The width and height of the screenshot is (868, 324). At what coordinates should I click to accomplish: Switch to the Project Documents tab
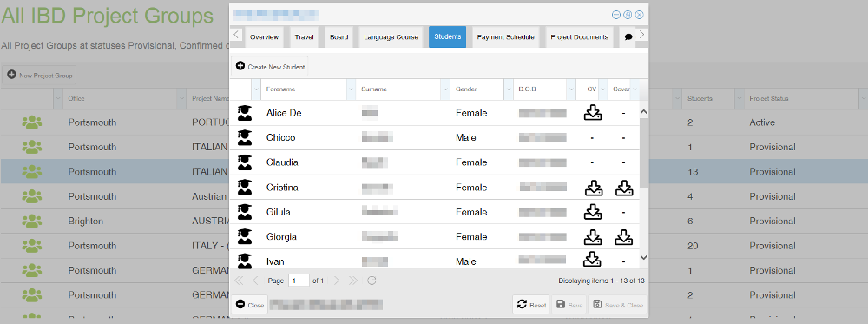[579, 37]
